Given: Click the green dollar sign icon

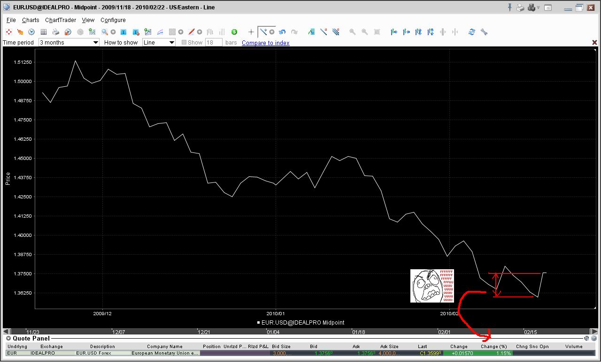Looking at the screenshot, I should point(234,32).
